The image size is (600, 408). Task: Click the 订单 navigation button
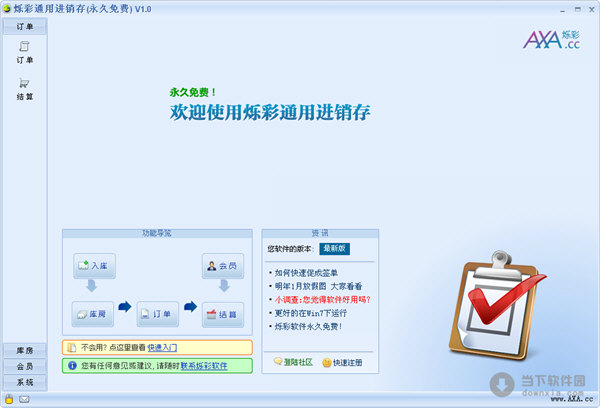(158, 314)
